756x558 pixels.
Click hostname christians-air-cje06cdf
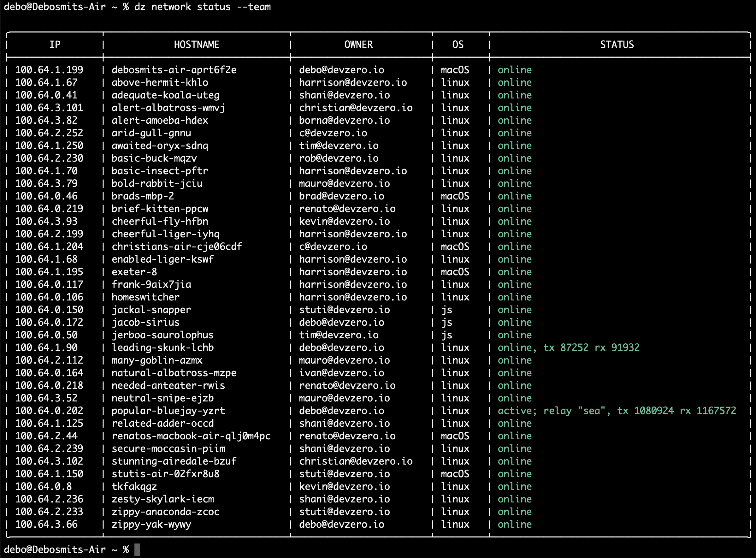[177, 246]
